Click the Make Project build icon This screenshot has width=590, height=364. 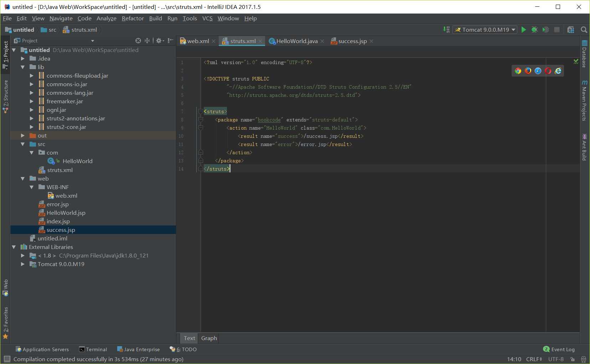tap(446, 30)
